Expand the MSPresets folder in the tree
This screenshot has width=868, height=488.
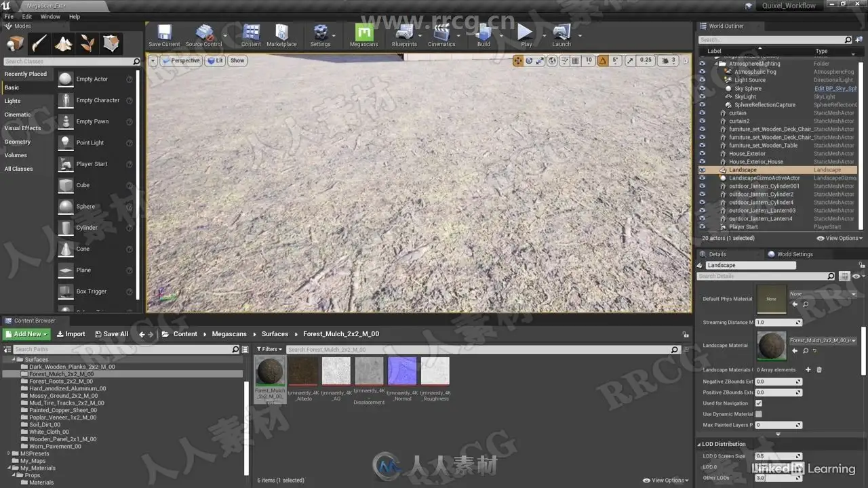point(8,453)
